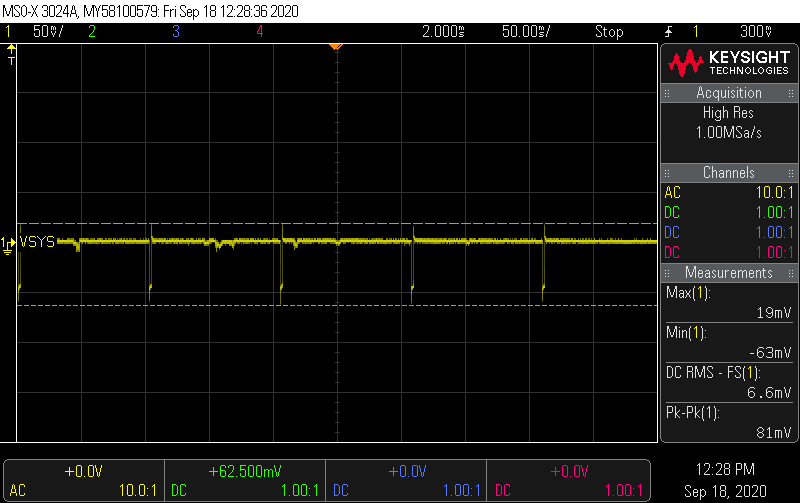Select channel 1 scale 50mV/ readout
The image size is (800, 503).
click(x=47, y=32)
